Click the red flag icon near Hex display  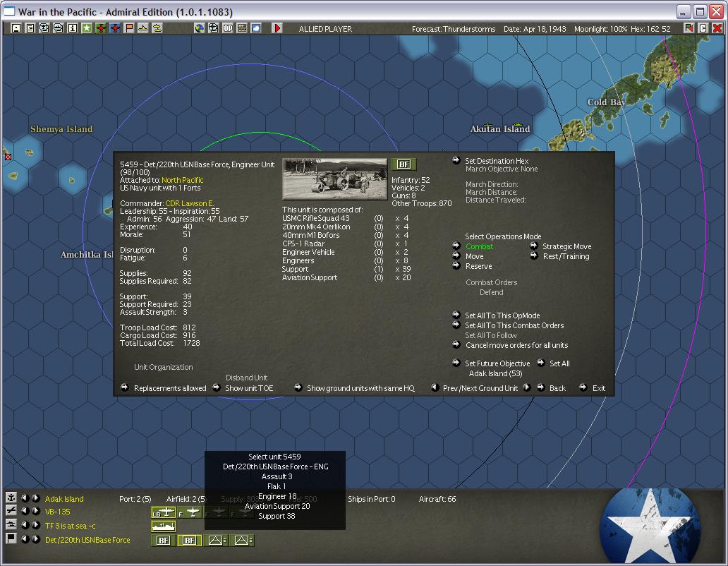(688, 28)
